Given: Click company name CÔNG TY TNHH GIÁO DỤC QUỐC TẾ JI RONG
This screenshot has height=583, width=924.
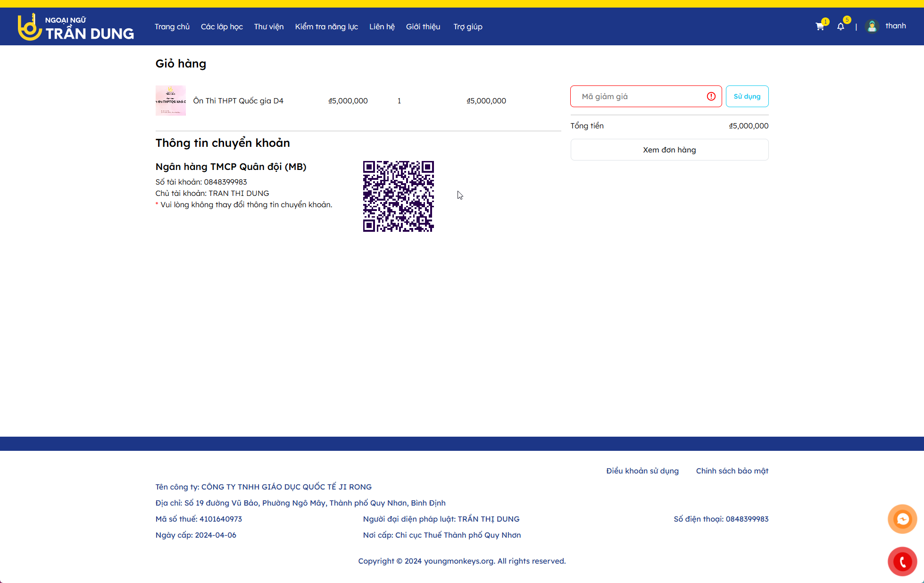Looking at the screenshot, I should tap(286, 487).
